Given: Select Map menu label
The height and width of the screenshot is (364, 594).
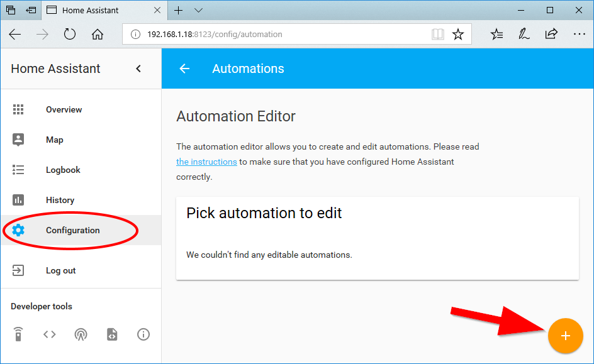Looking at the screenshot, I should click(55, 140).
